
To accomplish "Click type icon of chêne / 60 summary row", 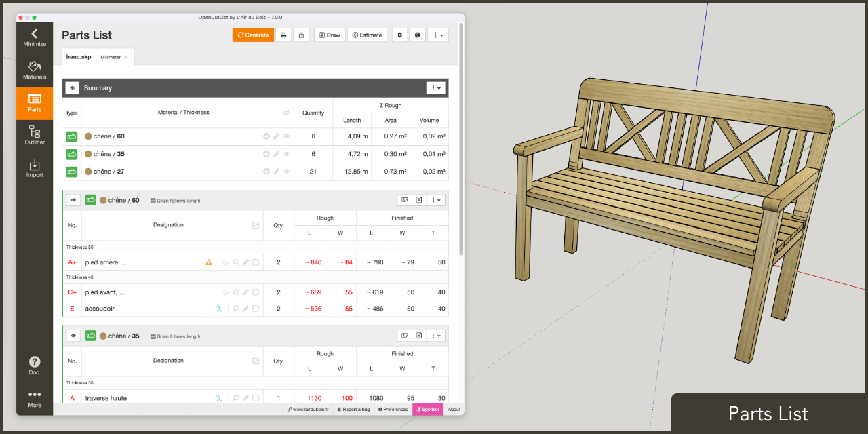I will 72,136.
